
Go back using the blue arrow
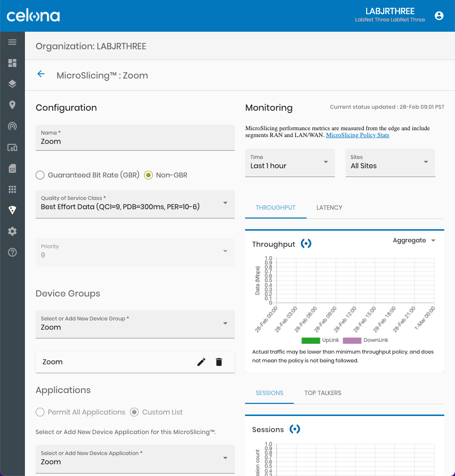pos(41,74)
